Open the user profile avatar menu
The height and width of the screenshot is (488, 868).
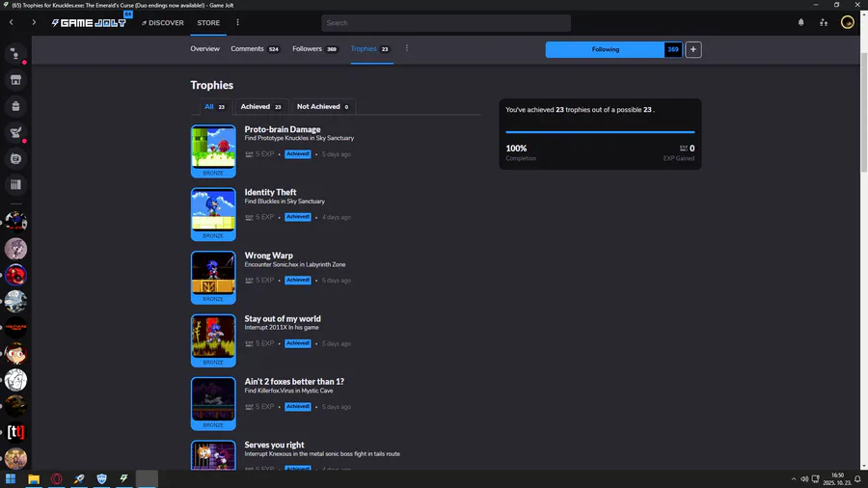coord(848,23)
